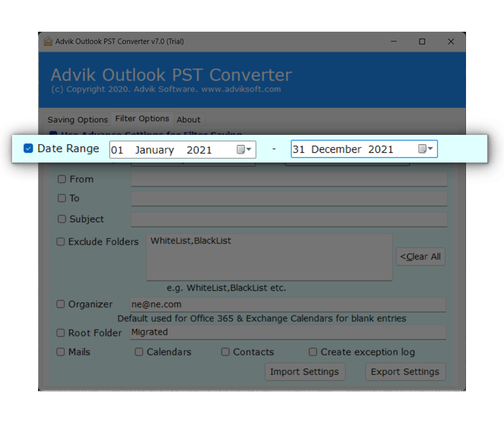
Task: Select the day 31 in end date
Action: tap(298, 149)
